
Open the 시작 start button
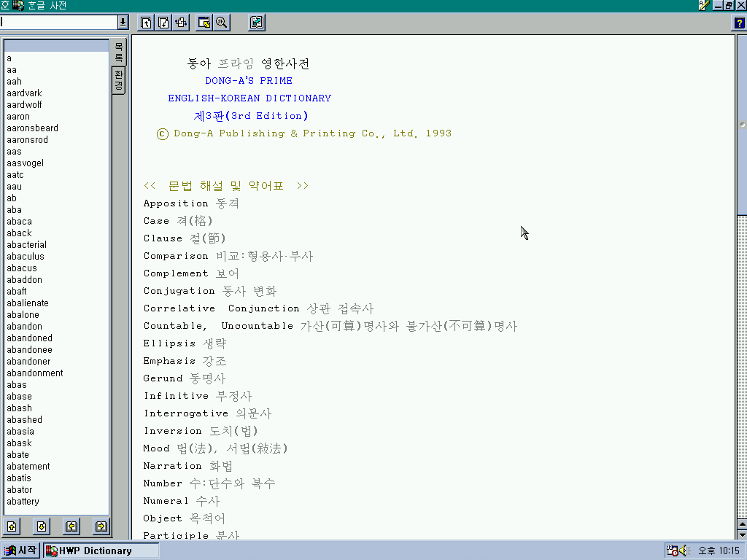coord(20,551)
